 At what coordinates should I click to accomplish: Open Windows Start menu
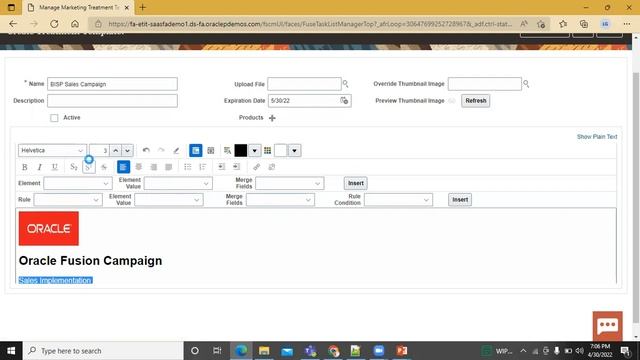(x=11, y=351)
